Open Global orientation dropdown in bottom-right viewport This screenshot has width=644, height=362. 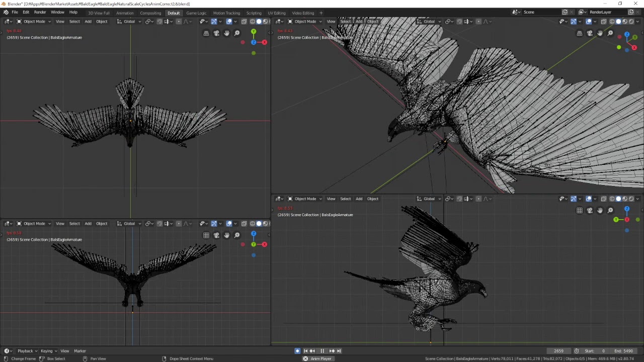(x=429, y=199)
